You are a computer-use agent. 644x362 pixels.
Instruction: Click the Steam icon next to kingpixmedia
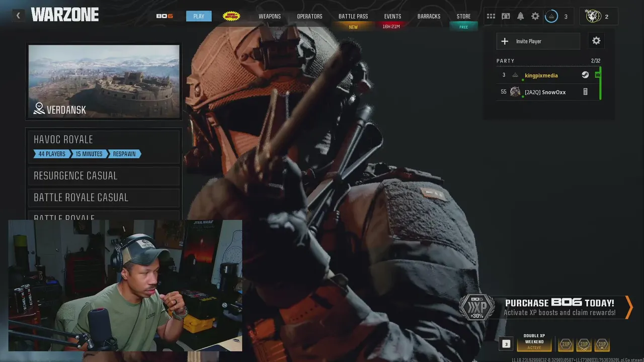click(585, 75)
